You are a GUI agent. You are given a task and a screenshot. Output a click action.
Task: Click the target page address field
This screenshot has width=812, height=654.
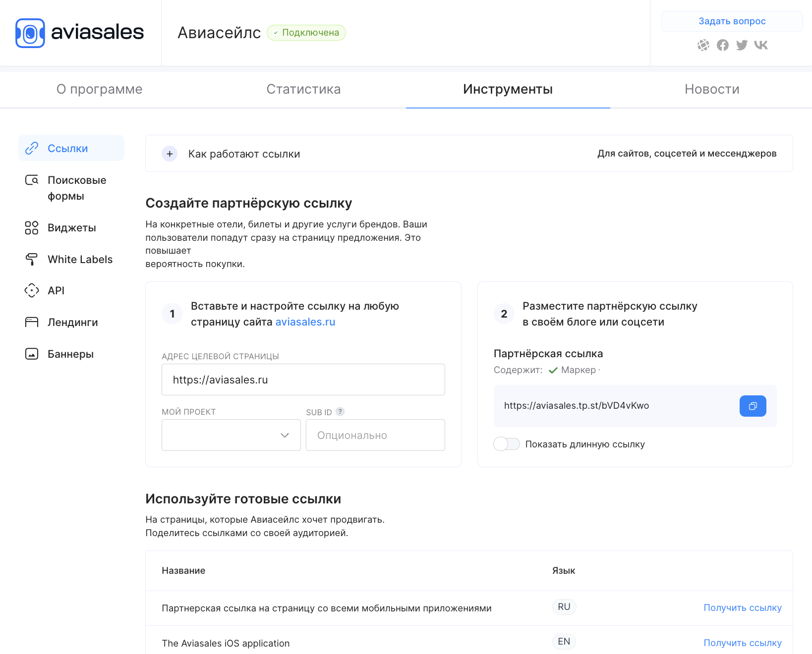tap(303, 380)
